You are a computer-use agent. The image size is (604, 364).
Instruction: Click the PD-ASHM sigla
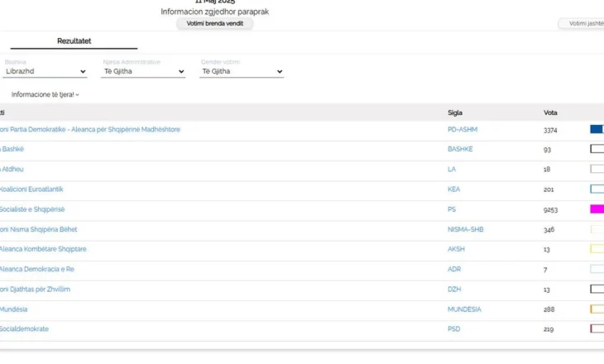coord(463,129)
